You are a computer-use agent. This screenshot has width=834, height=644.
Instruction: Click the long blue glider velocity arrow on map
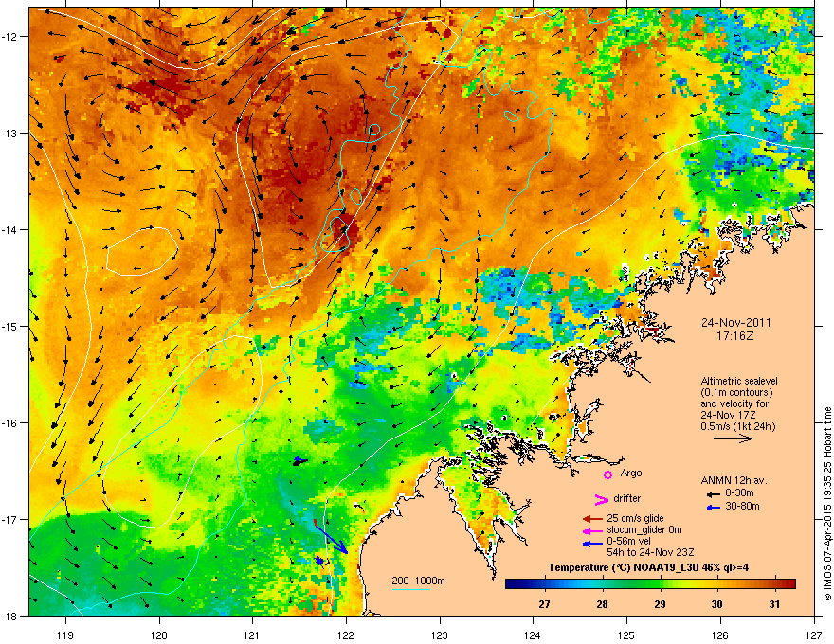click(331, 538)
